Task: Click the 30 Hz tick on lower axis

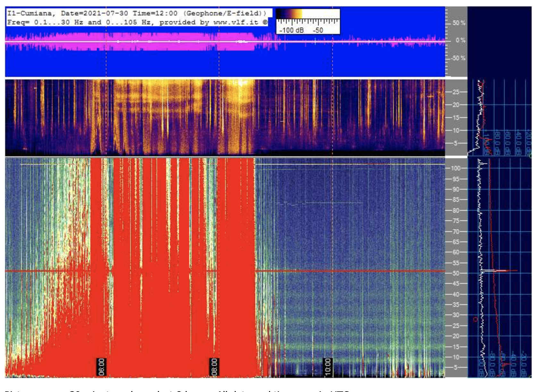Action: coord(456,315)
